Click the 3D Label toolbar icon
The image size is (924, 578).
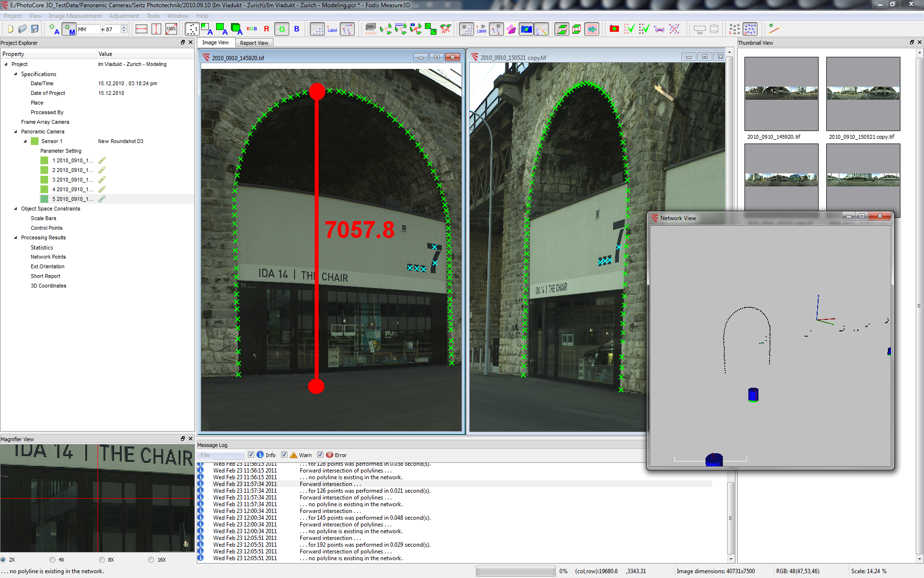click(x=482, y=29)
